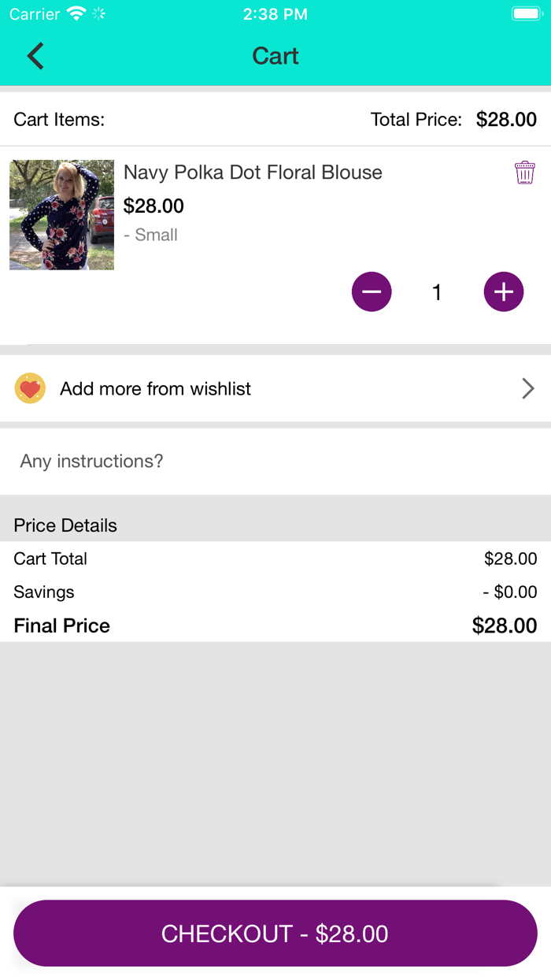Tap the Small size label
The height and width of the screenshot is (980, 551).
point(151,235)
